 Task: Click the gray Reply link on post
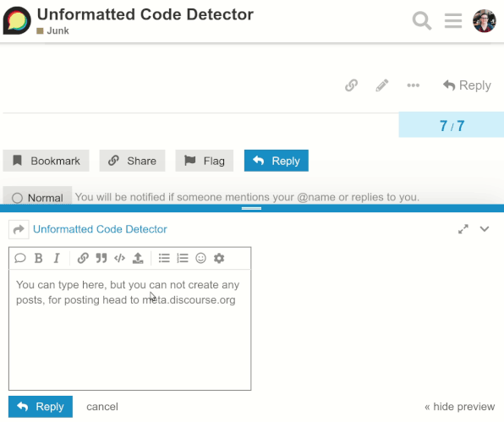coord(467,85)
